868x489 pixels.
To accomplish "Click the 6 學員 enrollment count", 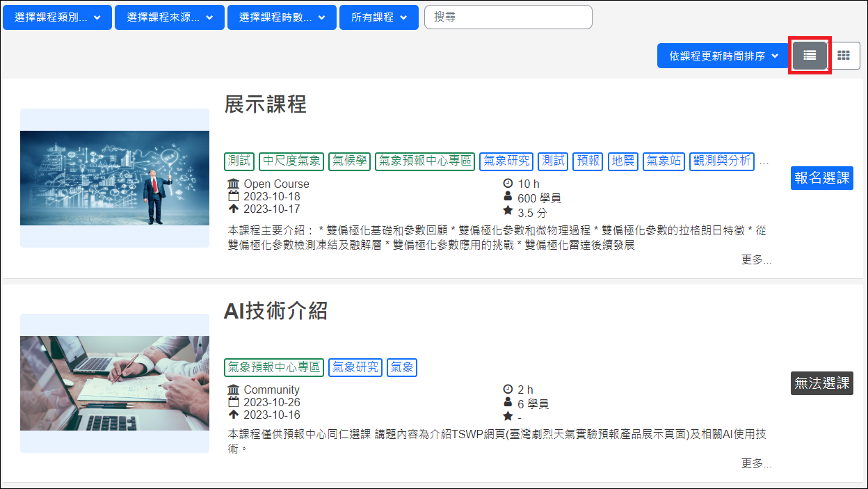I will coord(533,404).
